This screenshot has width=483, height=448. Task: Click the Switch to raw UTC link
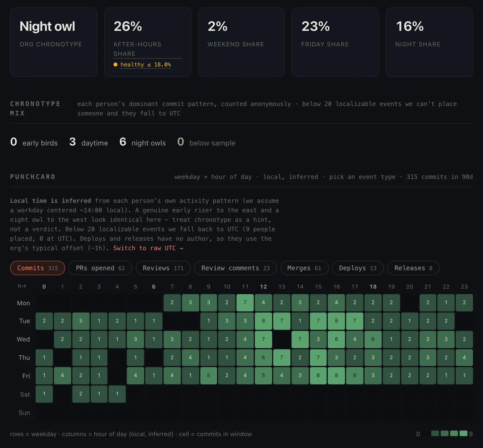(x=148, y=248)
